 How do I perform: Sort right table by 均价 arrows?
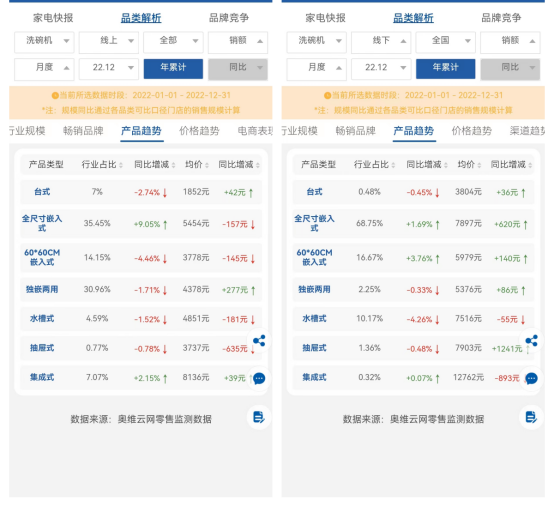pyautogui.click(x=479, y=165)
